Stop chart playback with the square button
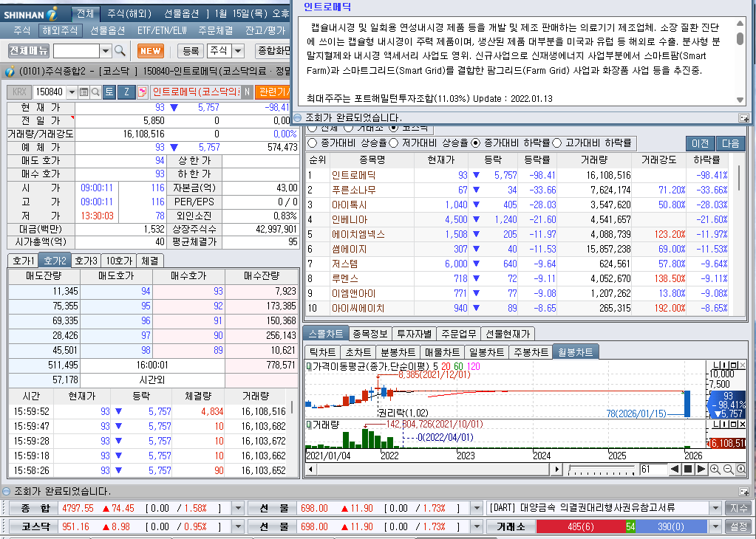Screen dimensions: 756x539 click(688, 469)
